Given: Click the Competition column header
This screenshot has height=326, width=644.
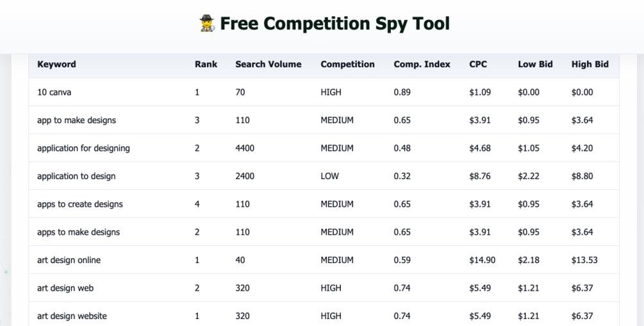Looking at the screenshot, I should coord(347,64).
